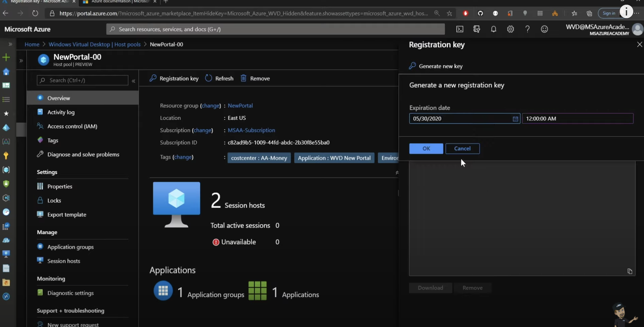Open portal settings gear icon

[510, 29]
